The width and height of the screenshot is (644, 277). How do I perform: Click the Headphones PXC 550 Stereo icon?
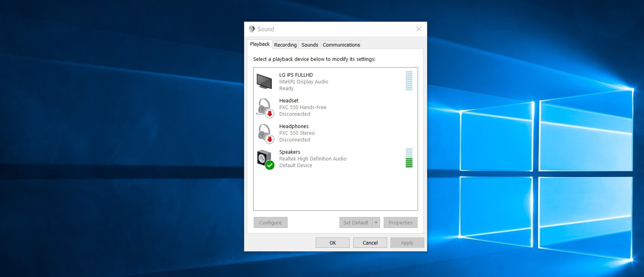(266, 134)
